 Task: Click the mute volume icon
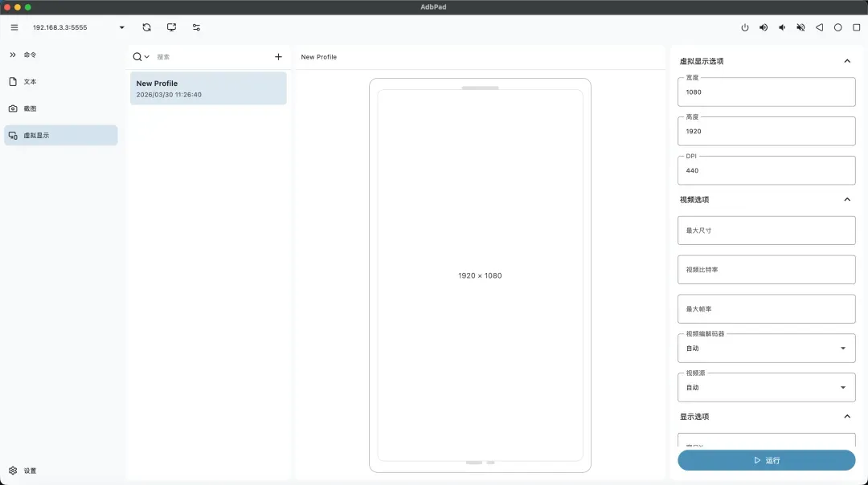click(x=800, y=27)
